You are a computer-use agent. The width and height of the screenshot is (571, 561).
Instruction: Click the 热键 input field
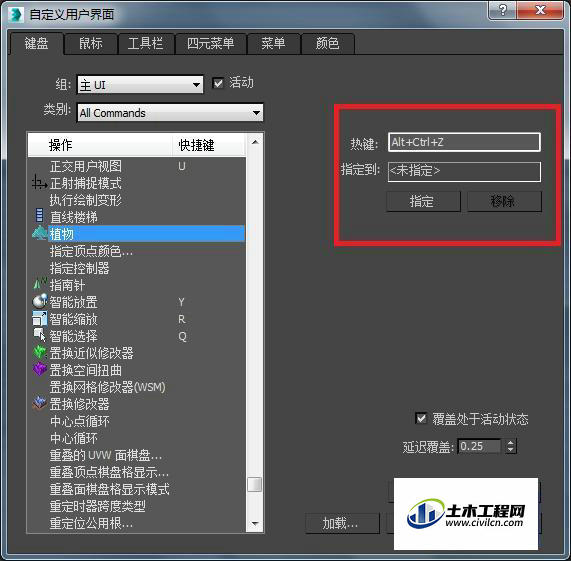[464, 142]
